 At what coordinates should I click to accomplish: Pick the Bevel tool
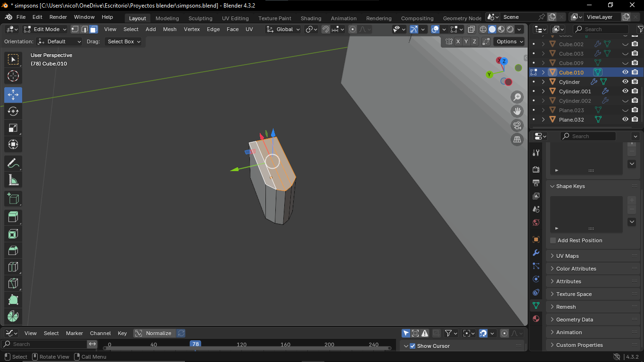[13, 250]
